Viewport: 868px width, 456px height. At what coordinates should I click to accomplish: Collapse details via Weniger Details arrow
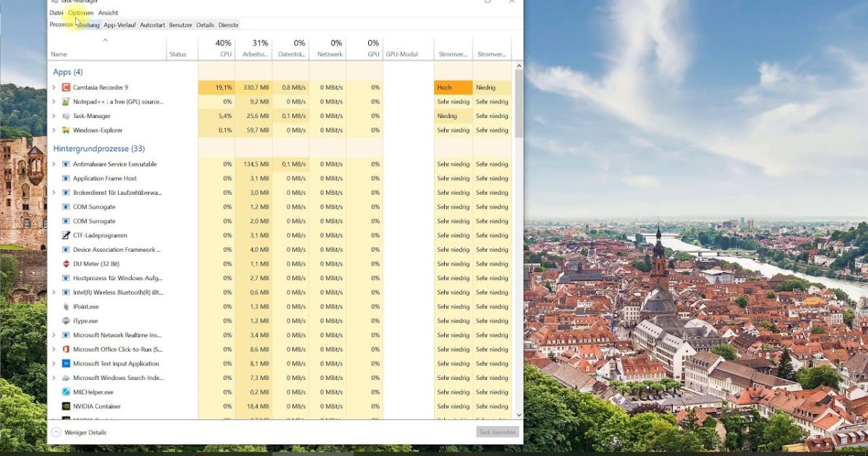coord(56,431)
